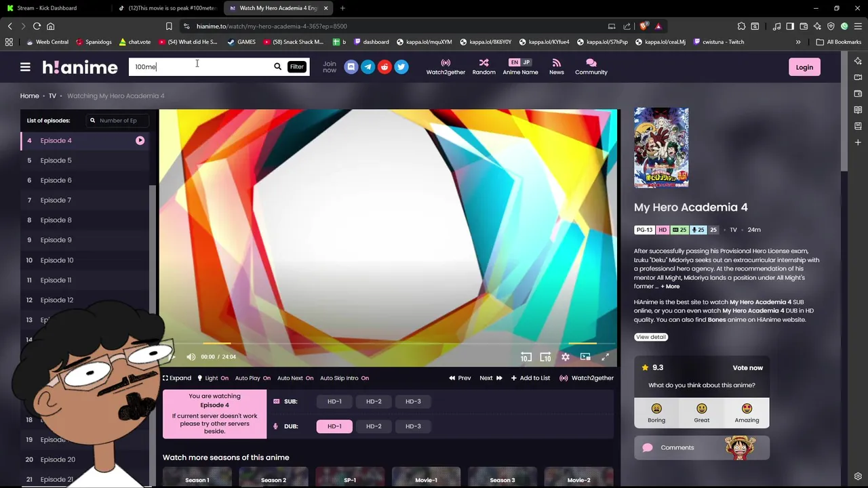Image resolution: width=868 pixels, height=488 pixels.
Task: Toggle Light mode On/Off under the player
Action: 213,378
